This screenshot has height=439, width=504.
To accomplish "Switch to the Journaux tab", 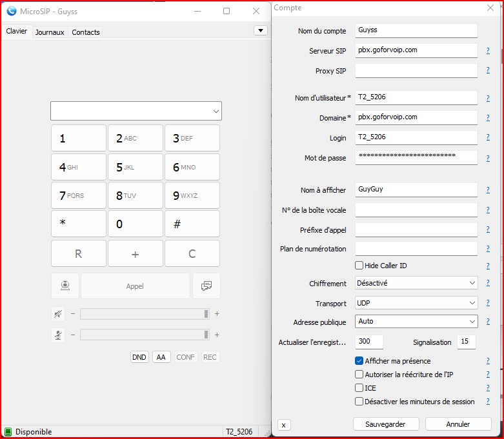I will point(50,32).
